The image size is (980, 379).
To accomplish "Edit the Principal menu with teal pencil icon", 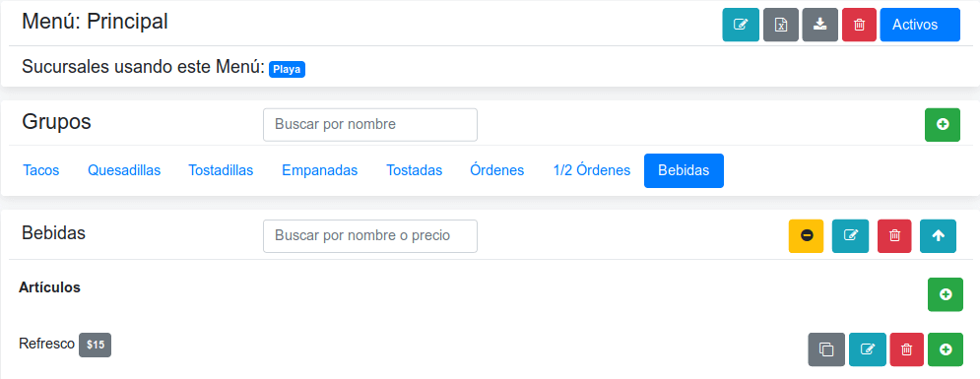I will pos(741,25).
